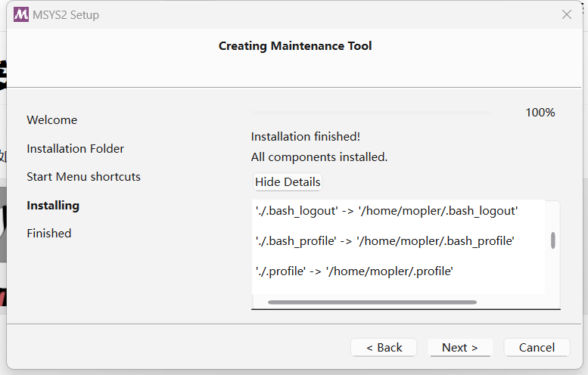Click the bold Installing step

pos(53,206)
